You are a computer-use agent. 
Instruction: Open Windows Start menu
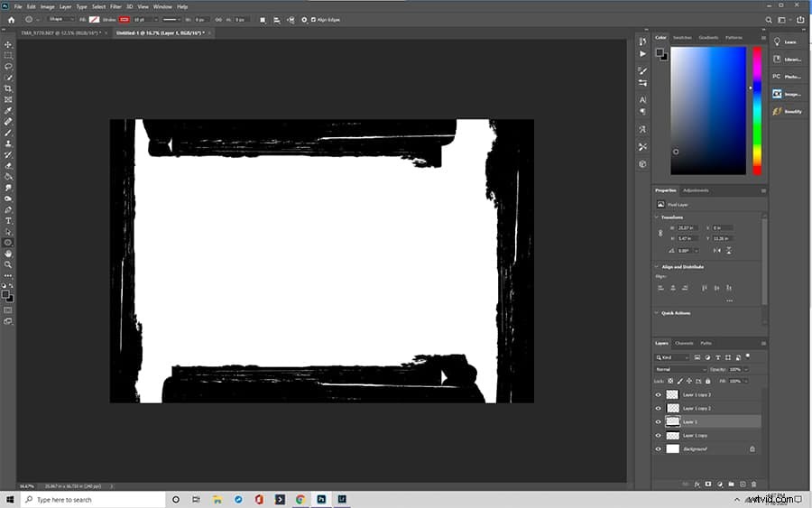pyautogui.click(x=10, y=499)
